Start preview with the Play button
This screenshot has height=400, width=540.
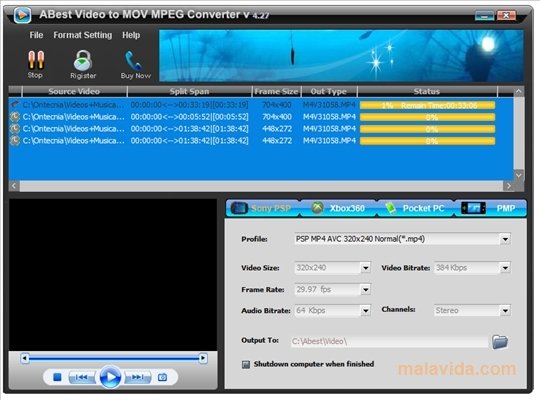(x=110, y=377)
